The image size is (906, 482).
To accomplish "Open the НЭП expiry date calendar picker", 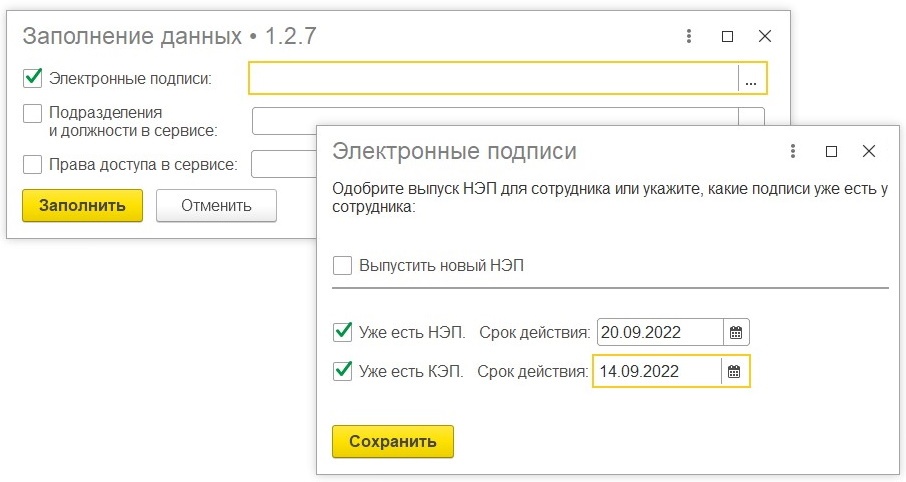I will pyautogui.click(x=736, y=332).
